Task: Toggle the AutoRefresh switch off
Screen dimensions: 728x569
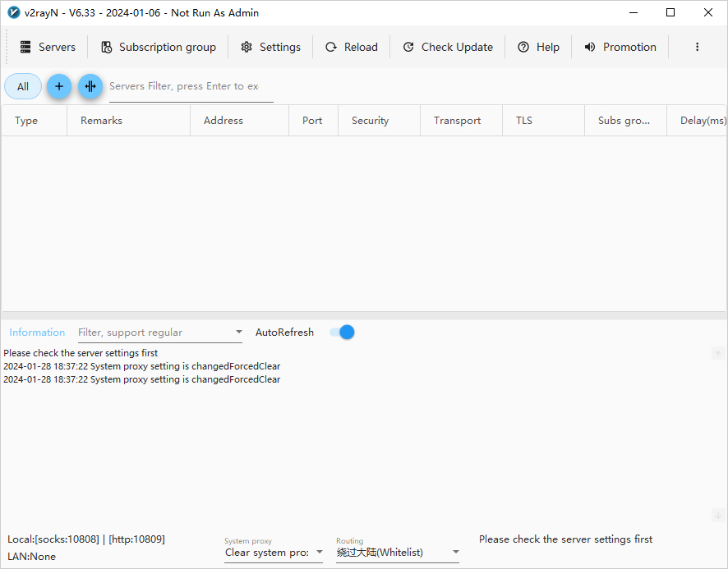Action: point(342,333)
